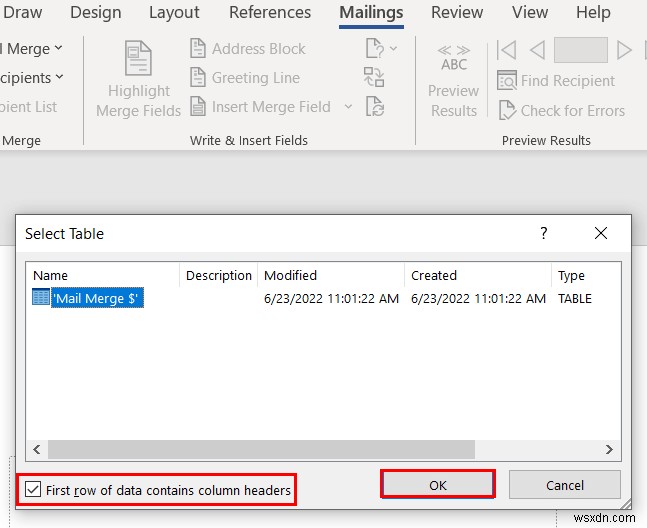
Task: Open the View tab
Action: coord(530,12)
